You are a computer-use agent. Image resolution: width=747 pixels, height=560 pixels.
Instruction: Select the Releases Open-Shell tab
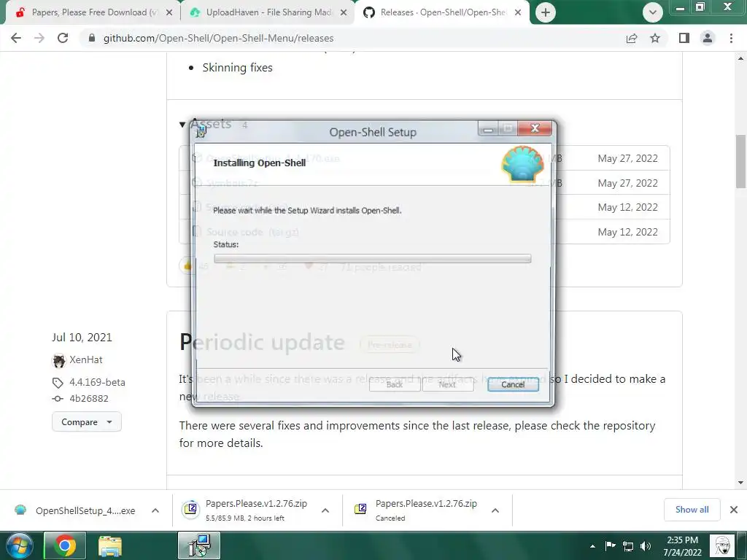click(x=443, y=12)
